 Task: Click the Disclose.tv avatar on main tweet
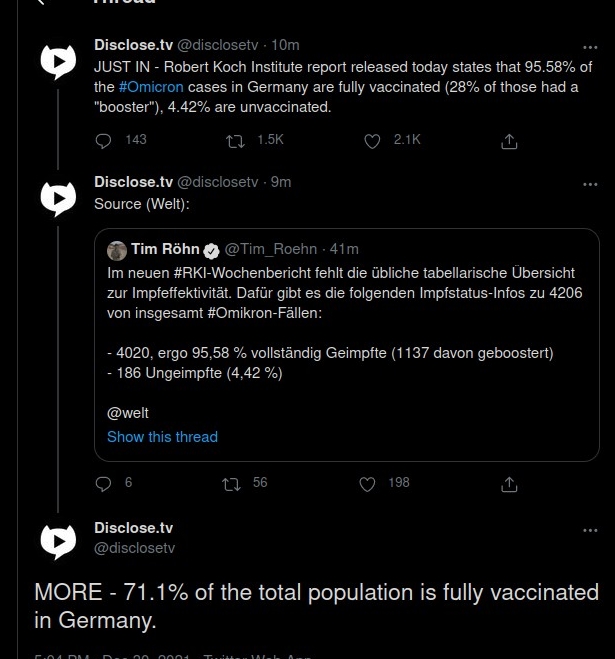[x=58, y=542]
